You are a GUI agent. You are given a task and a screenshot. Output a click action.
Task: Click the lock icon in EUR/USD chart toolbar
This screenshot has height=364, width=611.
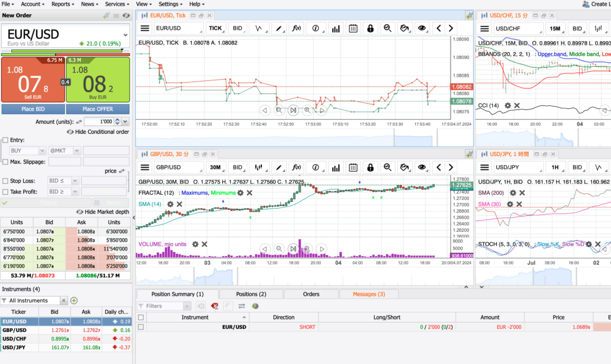click(x=370, y=28)
